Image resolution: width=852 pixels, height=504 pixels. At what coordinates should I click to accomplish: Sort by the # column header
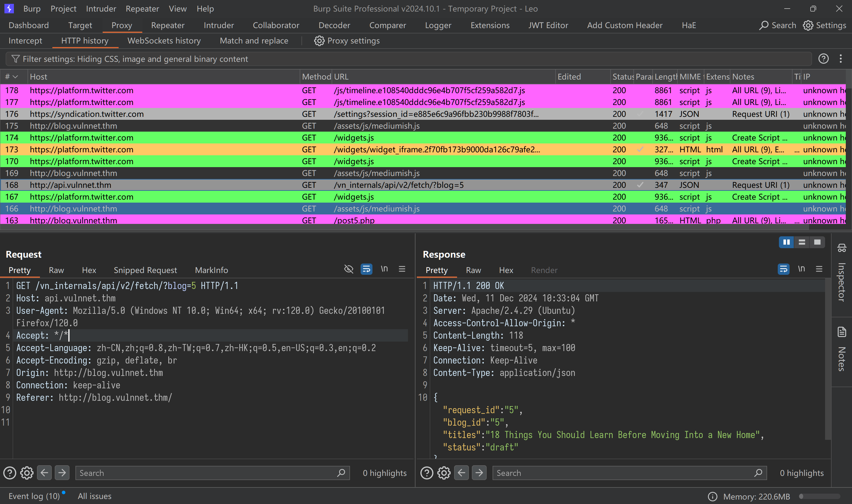pyautogui.click(x=14, y=77)
